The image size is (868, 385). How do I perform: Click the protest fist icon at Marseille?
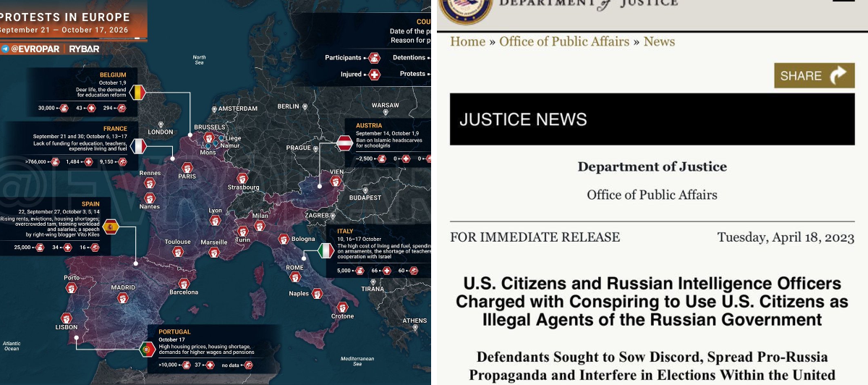(x=213, y=252)
